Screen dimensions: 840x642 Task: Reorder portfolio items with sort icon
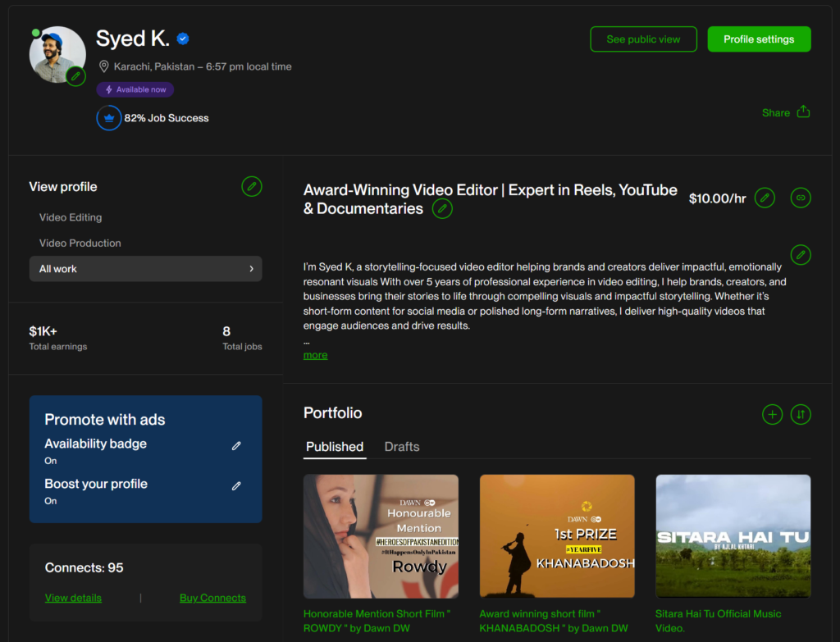[801, 414]
